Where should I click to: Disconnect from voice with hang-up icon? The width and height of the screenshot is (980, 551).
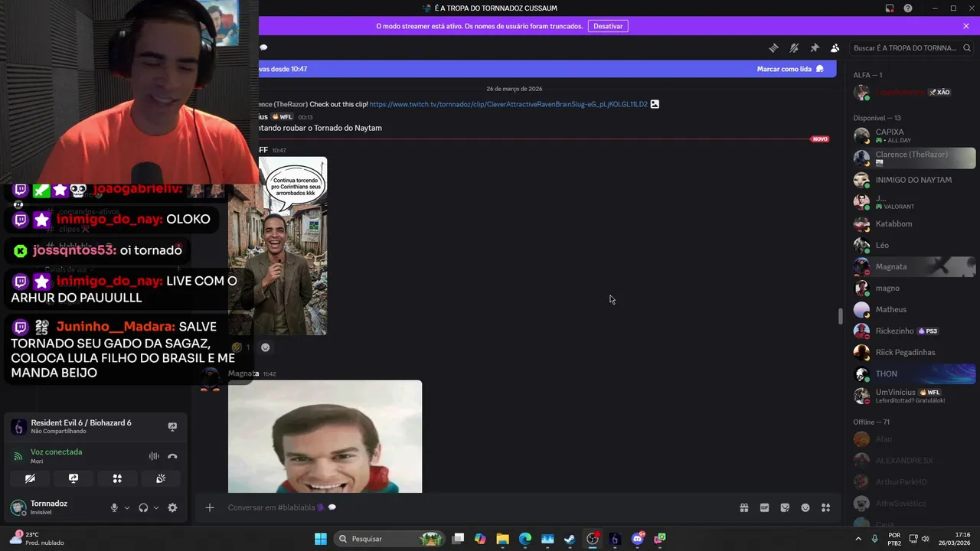click(172, 456)
